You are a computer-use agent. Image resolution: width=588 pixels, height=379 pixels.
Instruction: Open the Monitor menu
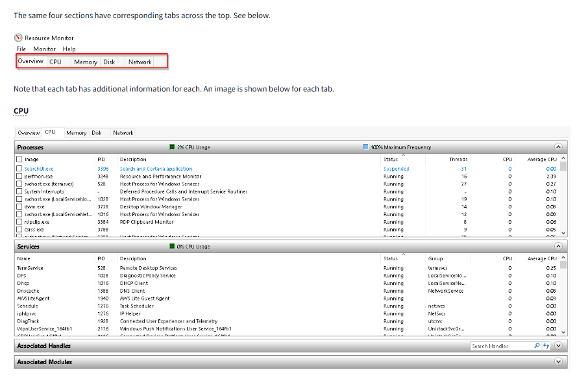pos(44,49)
